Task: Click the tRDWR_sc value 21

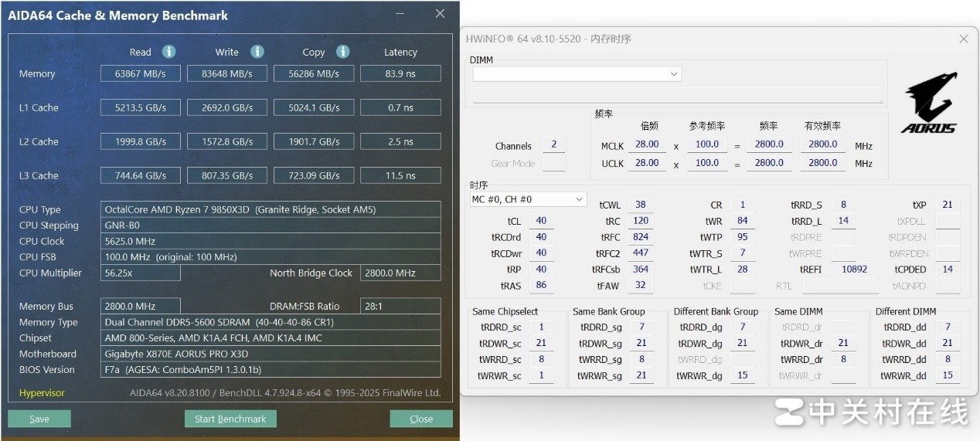Action: click(x=541, y=343)
